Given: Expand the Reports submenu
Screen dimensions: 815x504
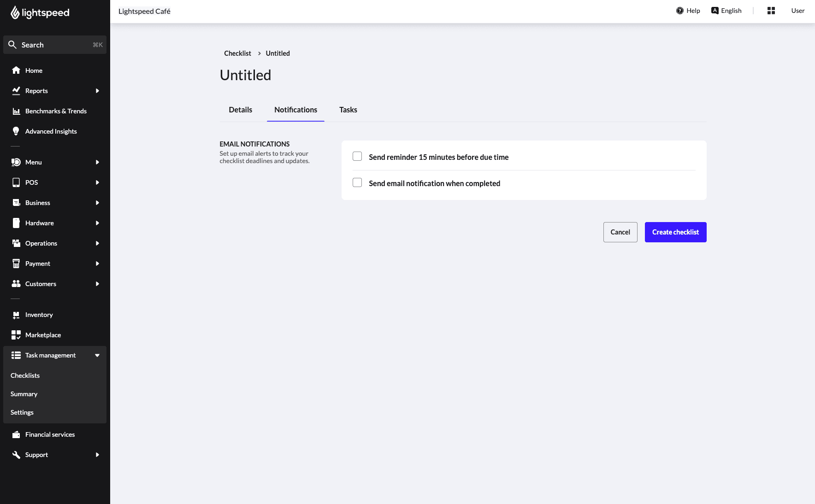Looking at the screenshot, I should pyautogui.click(x=97, y=91).
